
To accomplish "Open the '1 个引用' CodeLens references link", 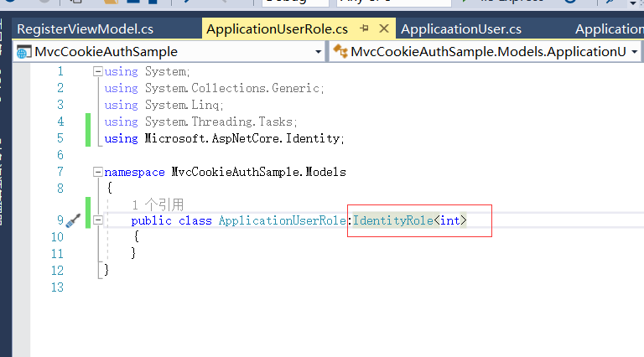I will point(158,204).
